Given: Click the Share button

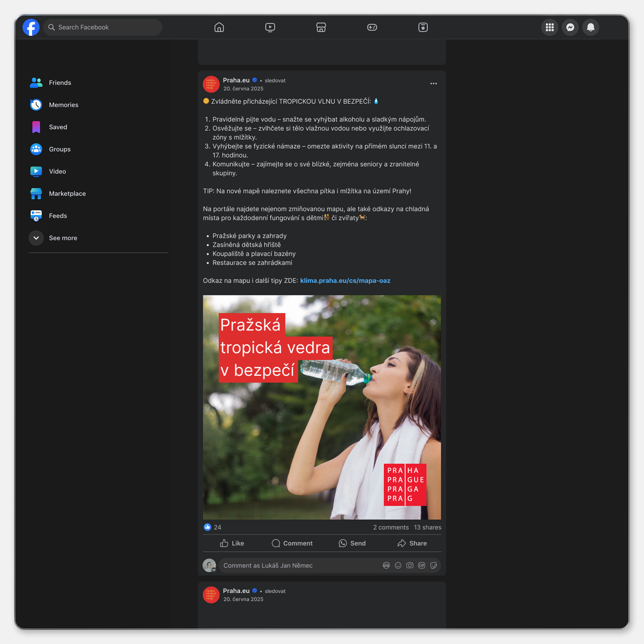Looking at the screenshot, I should coord(412,543).
